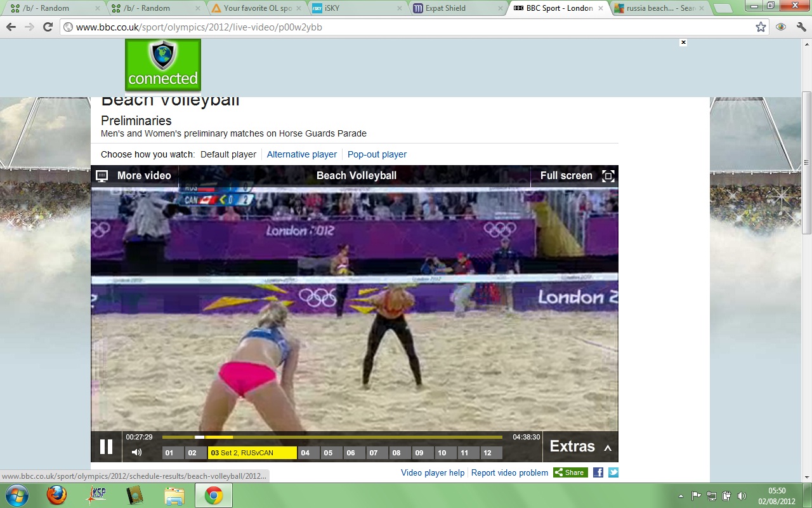
Task: Close the banner ad with X
Action: 683,43
